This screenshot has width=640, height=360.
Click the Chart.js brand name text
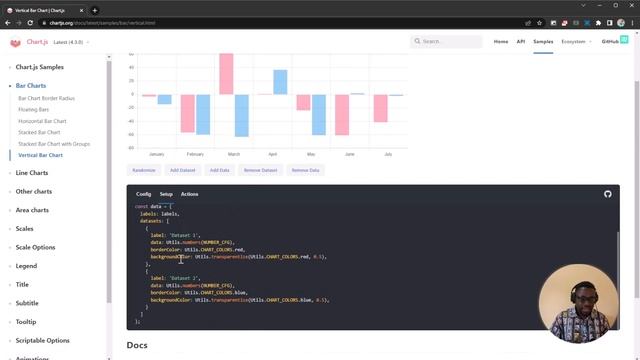(x=37, y=42)
